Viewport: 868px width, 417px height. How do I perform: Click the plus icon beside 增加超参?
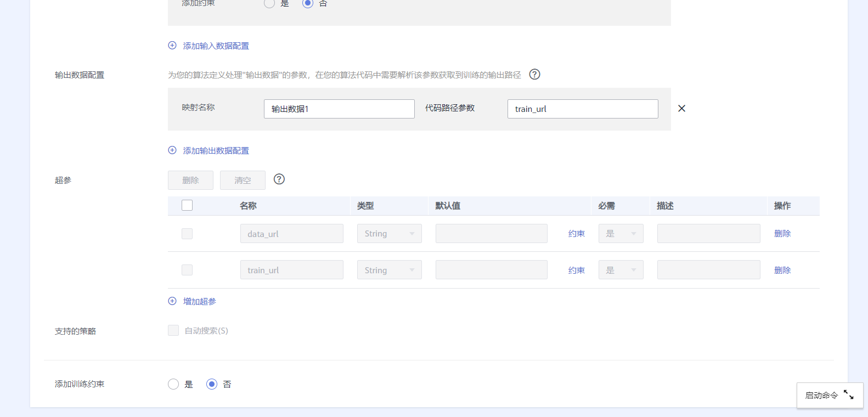click(172, 301)
